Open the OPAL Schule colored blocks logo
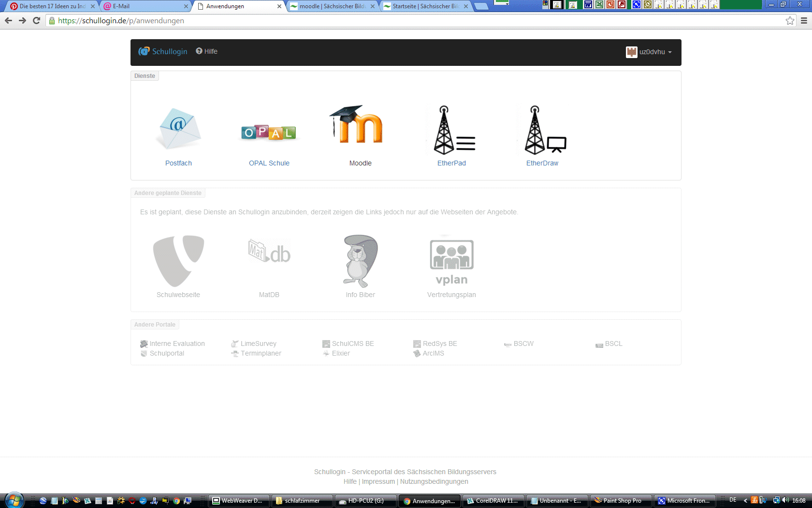 tap(269, 133)
